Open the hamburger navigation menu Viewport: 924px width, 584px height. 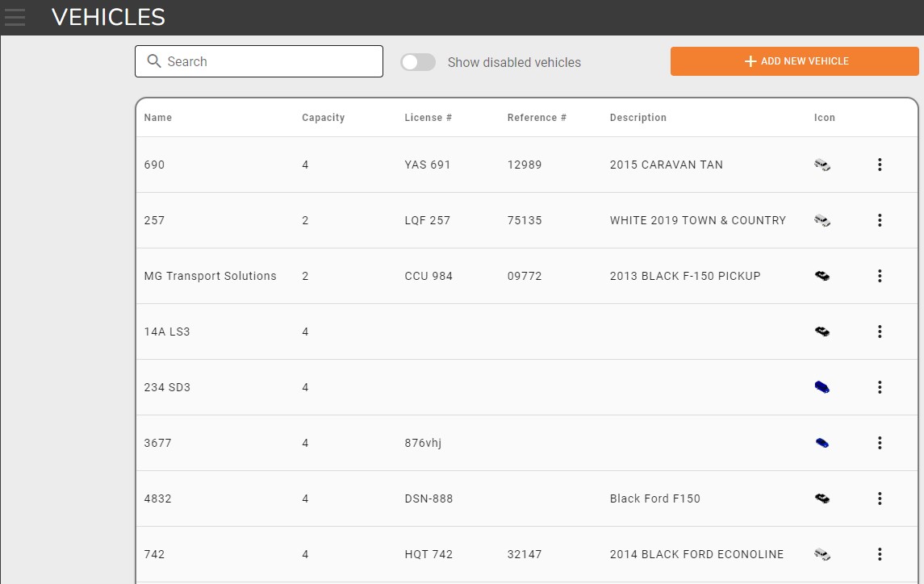pyautogui.click(x=15, y=17)
